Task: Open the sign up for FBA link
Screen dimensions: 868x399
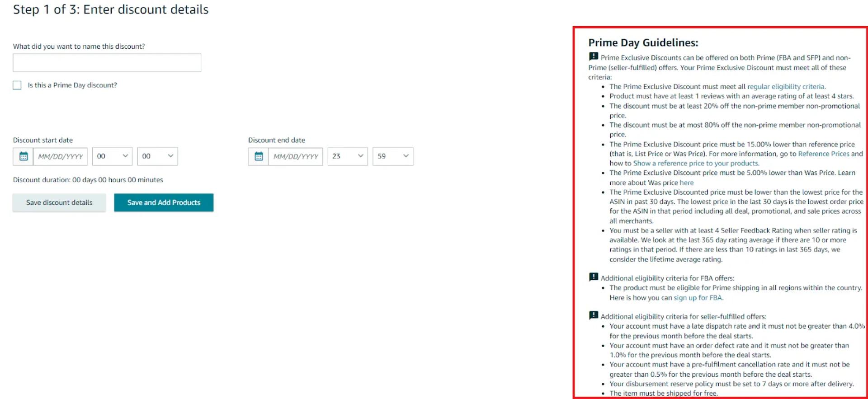Action: (x=698, y=298)
